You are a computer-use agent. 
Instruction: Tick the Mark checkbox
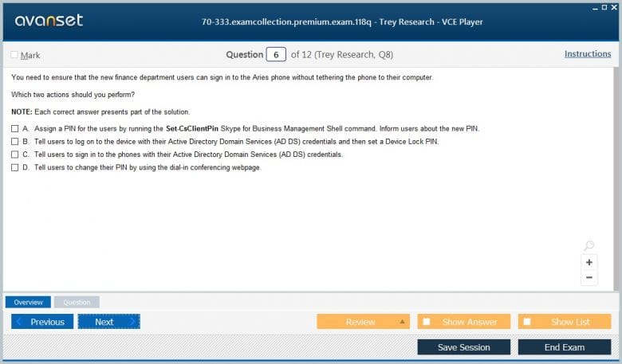pyautogui.click(x=14, y=55)
